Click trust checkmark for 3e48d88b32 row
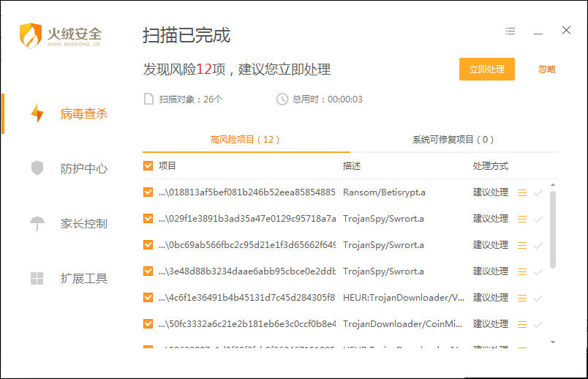 pyautogui.click(x=538, y=271)
